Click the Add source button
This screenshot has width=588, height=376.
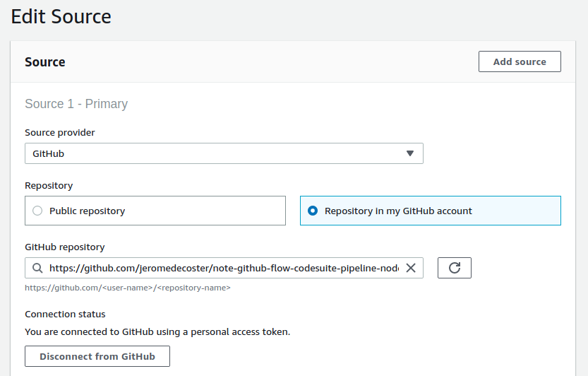(x=520, y=61)
